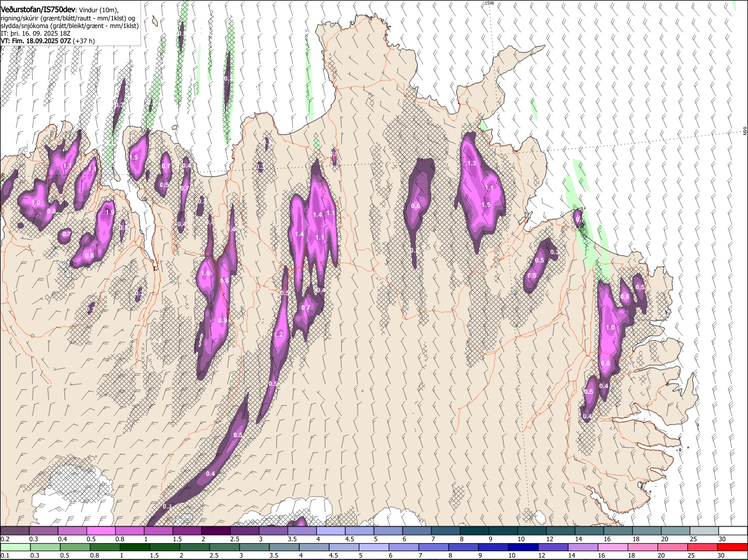Select the pink lower swatch labeled 20
Viewport: 748px width, 560px height.
pos(671,547)
